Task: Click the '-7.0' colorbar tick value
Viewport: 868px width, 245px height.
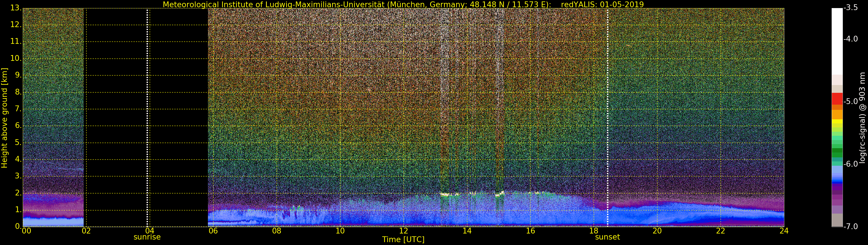Action: point(851,227)
